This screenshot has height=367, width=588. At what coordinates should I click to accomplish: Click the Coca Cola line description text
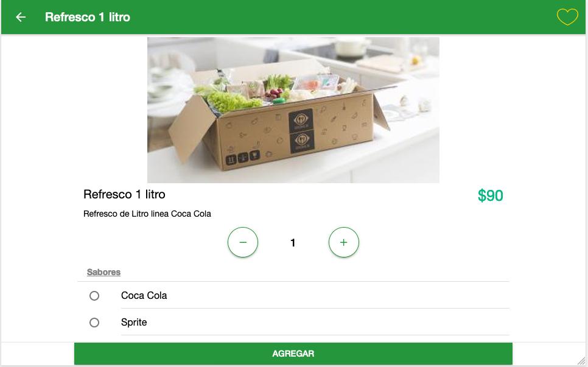click(147, 214)
